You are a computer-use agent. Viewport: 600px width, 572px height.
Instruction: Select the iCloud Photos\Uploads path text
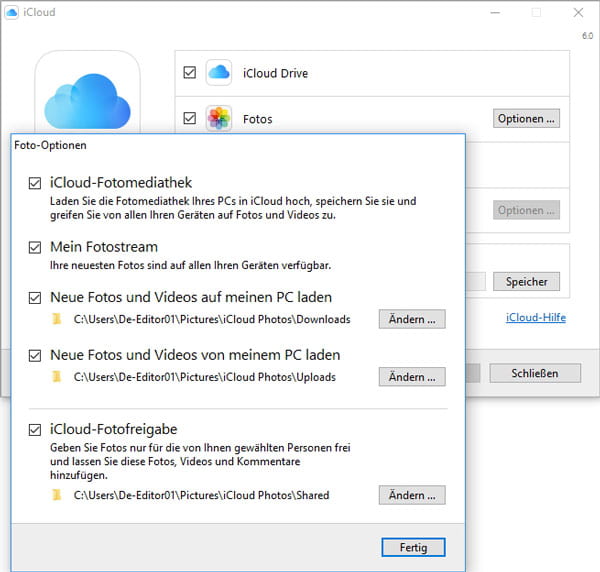tap(205, 377)
